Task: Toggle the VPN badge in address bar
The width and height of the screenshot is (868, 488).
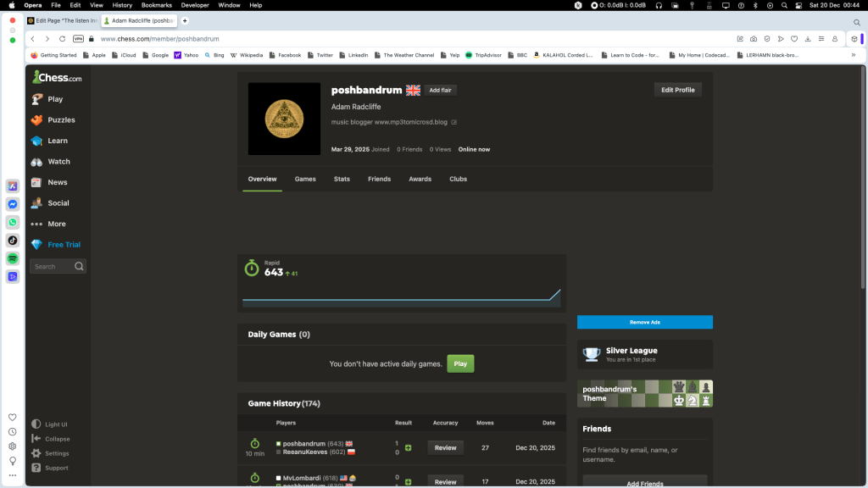Action: pyautogui.click(x=78, y=39)
